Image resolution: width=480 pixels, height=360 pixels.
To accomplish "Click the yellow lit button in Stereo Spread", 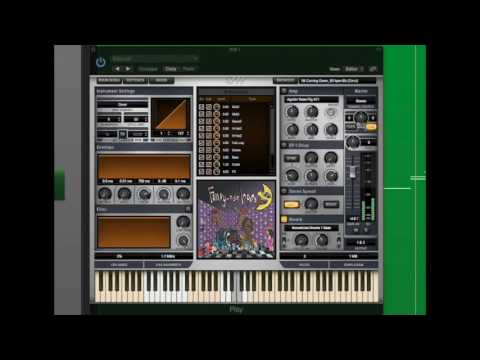I will point(291,204).
